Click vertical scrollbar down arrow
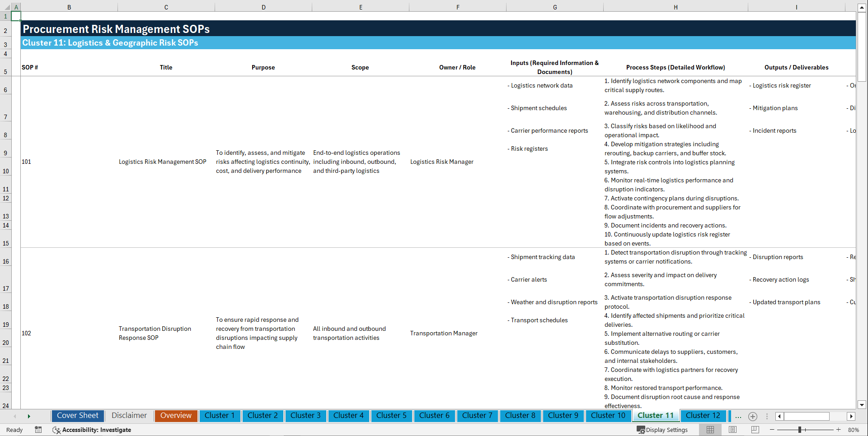This screenshot has width=868, height=436. [x=862, y=405]
